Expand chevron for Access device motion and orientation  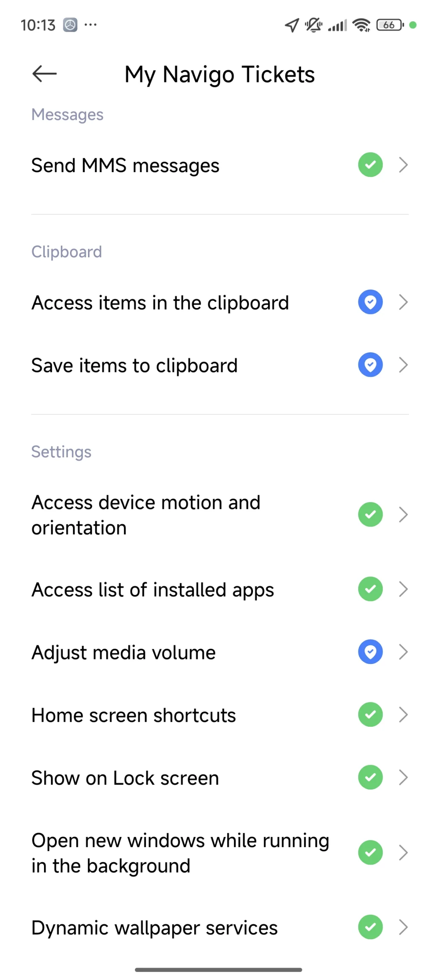click(x=403, y=515)
